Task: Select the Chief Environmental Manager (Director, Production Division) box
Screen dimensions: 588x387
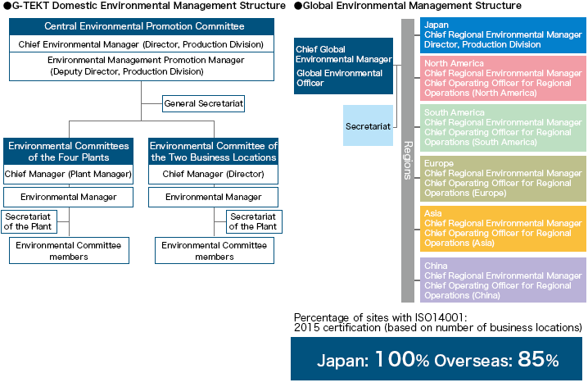Action: [142, 44]
